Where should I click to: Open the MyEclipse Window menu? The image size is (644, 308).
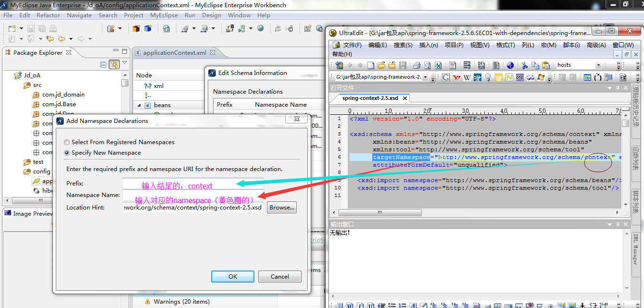pos(239,15)
